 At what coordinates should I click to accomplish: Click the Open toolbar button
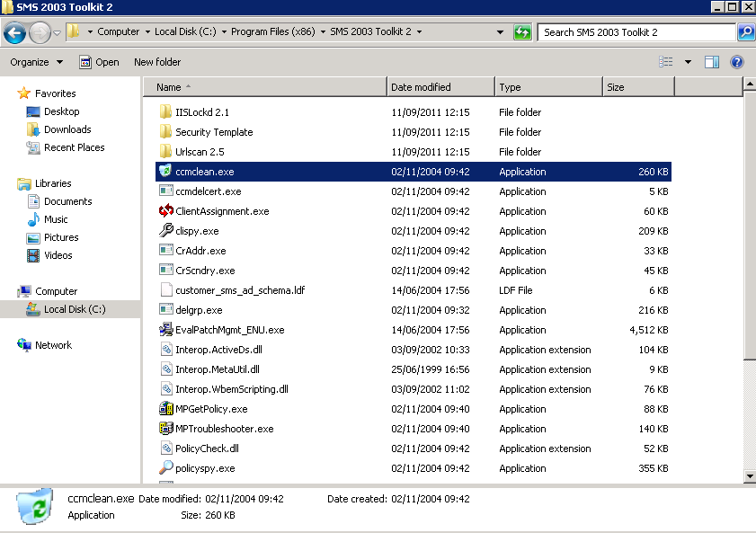coord(99,62)
